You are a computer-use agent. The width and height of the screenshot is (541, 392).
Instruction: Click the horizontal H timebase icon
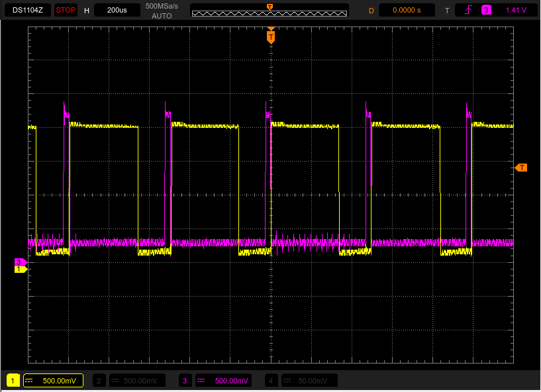click(86, 10)
